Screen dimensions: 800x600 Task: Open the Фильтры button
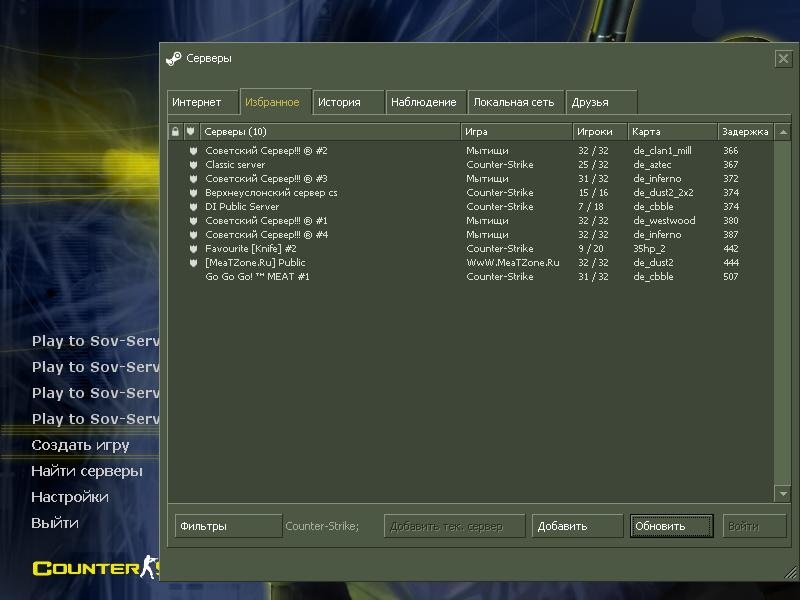coord(228,526)
